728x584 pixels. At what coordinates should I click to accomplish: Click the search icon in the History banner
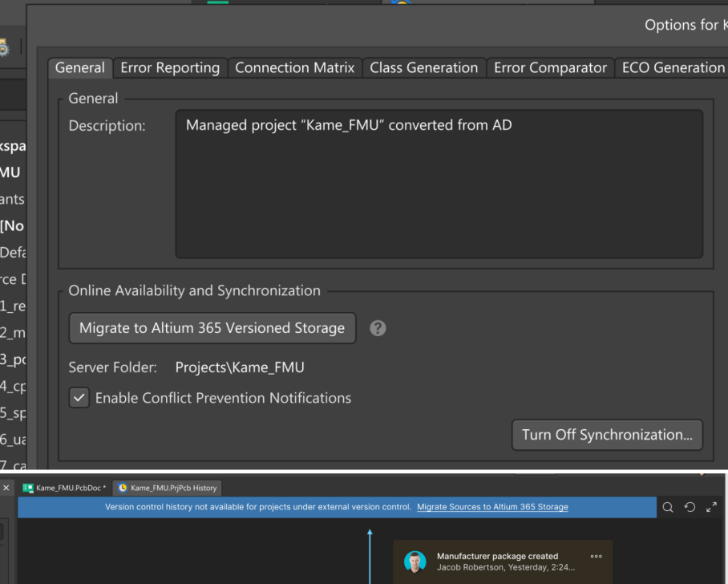(668, 507)
